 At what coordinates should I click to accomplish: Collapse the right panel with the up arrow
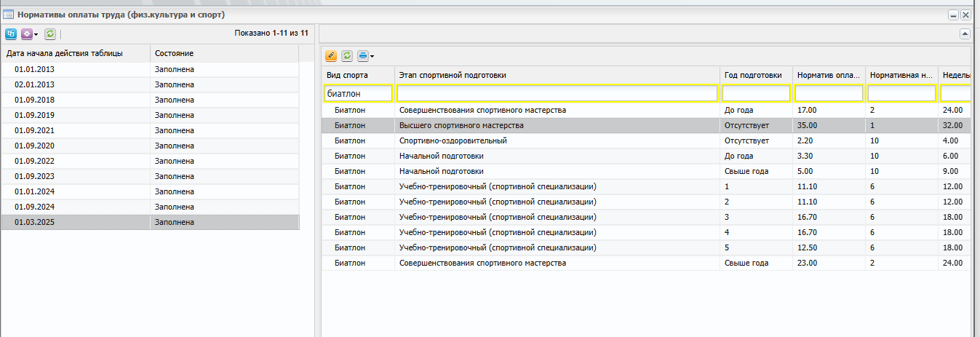965,33
